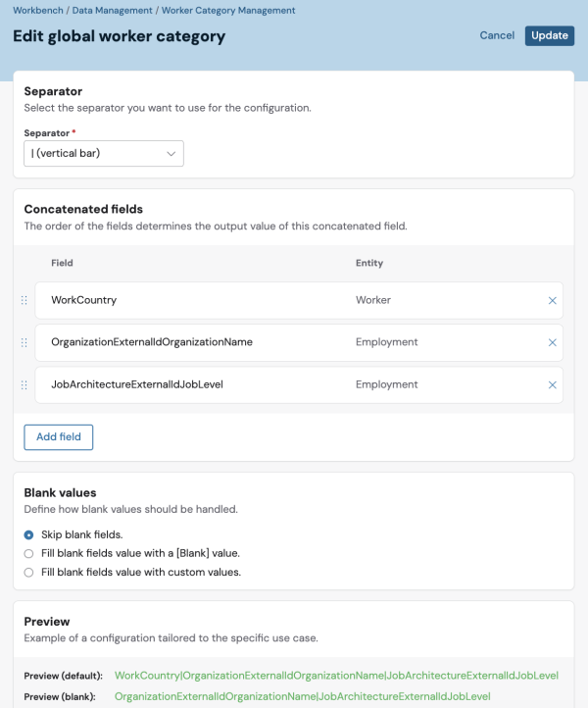588x708 pixels.
Task: Remove the WorkCountry field row
Action: tap(552, 301)
